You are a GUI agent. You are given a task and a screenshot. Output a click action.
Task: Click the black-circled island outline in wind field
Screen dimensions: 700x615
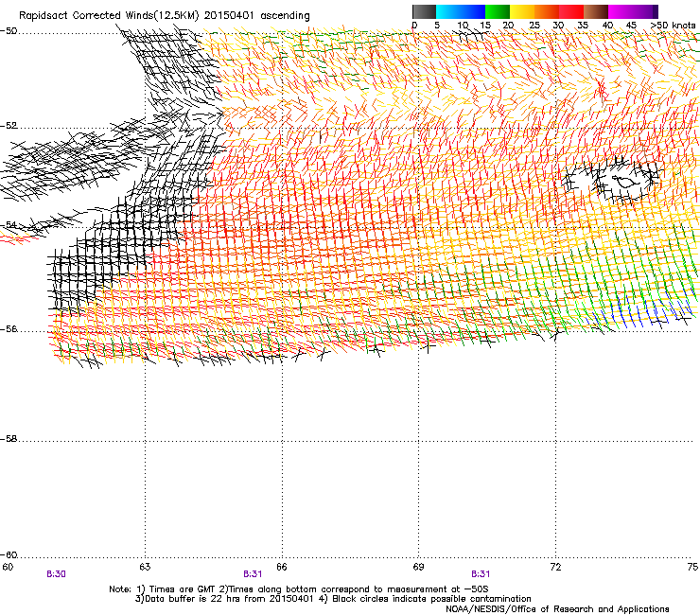[x=625, y=182]
